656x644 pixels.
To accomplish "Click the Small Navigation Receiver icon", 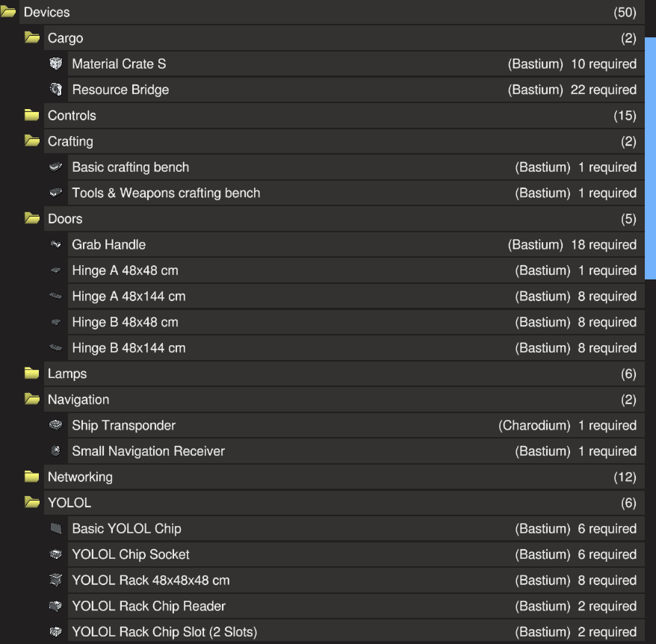I will tap(56, 451).
